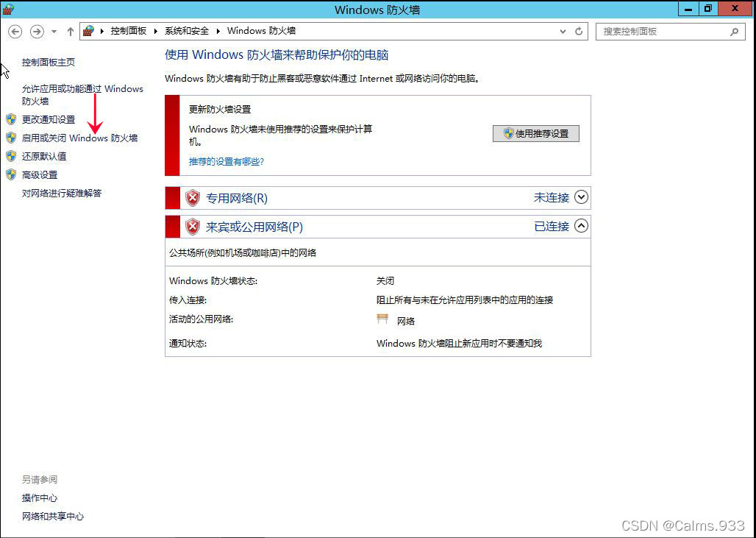This screenshot has width=756, height=538.
Task: Click 已连接 status text
Action: click(x=552, y=226)
